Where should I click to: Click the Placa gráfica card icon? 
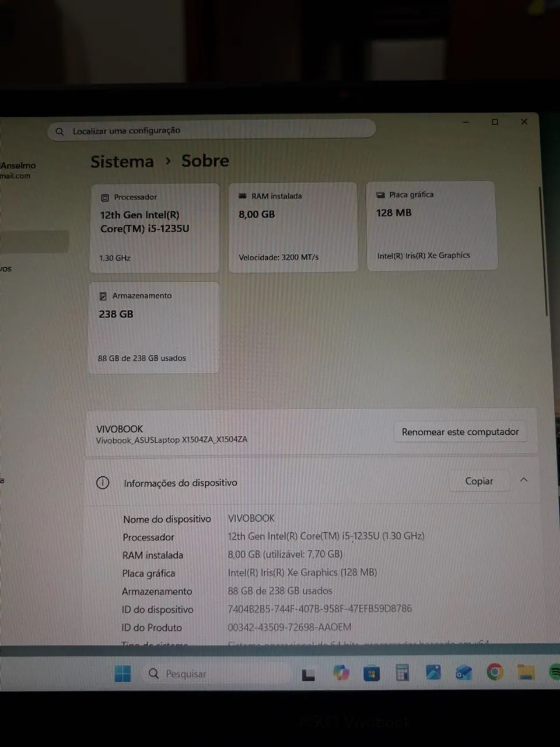[380, 195]
